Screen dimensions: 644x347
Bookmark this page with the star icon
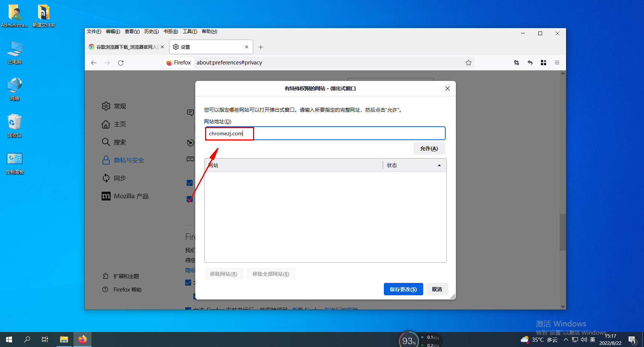coord(469,63)
